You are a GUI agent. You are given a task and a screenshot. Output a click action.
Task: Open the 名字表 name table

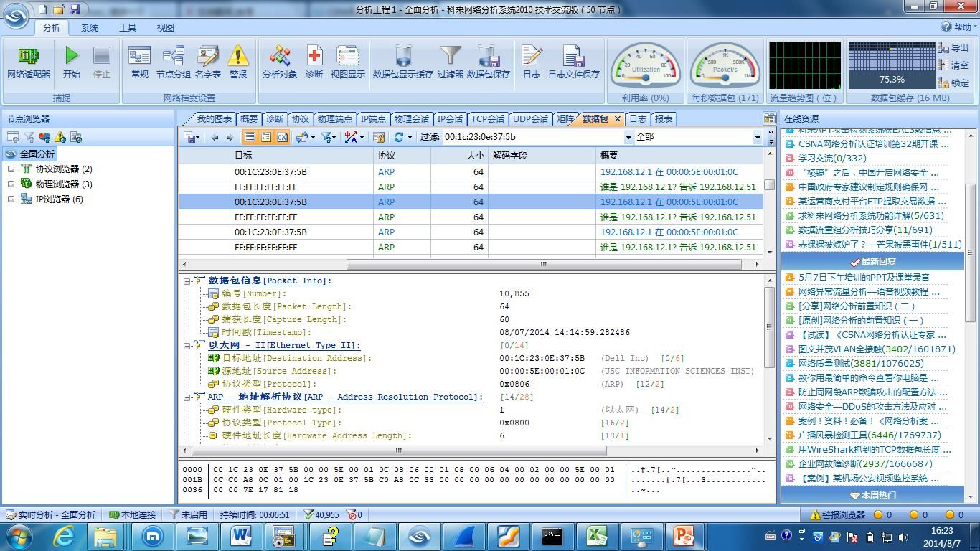pos(208,62)
